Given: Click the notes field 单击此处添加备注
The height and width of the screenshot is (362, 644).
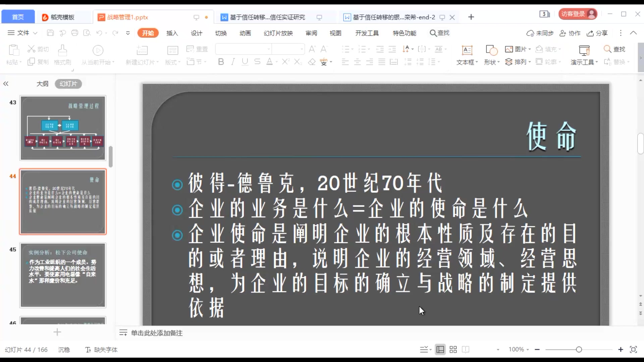Looking at the screenshot, I should (157, 333).
